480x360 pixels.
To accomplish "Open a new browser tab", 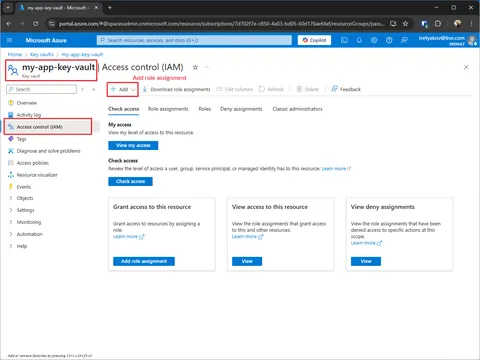I will pyautogui.click(x=110, y=7).
